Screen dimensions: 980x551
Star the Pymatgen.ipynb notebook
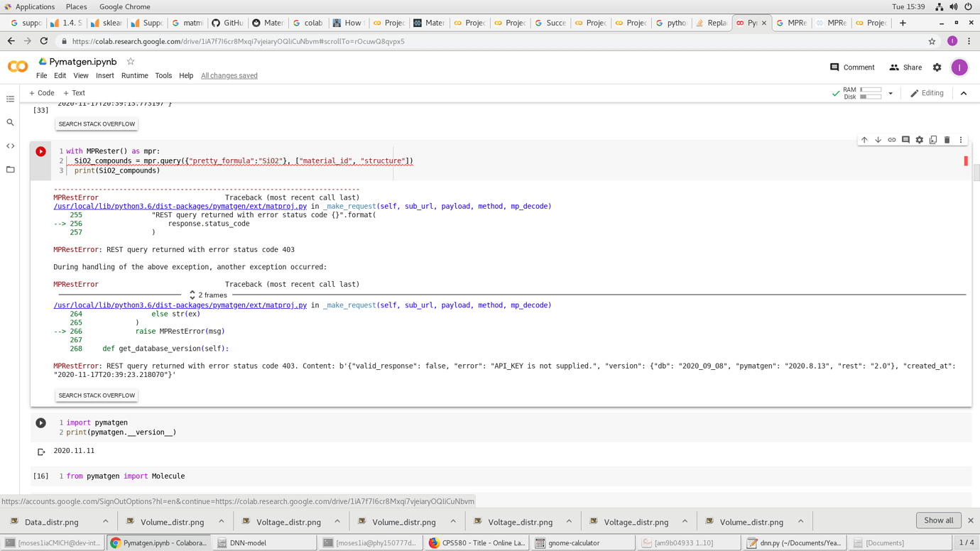pyautogui.click(x=131, y=62)
